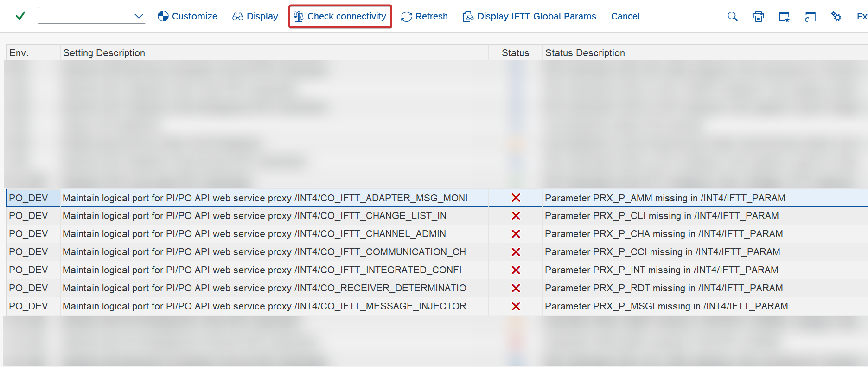Select the CO_IFTT_CHANGE_LIST_IN setting description
The image size is (868, 367).
pos(274,216)
